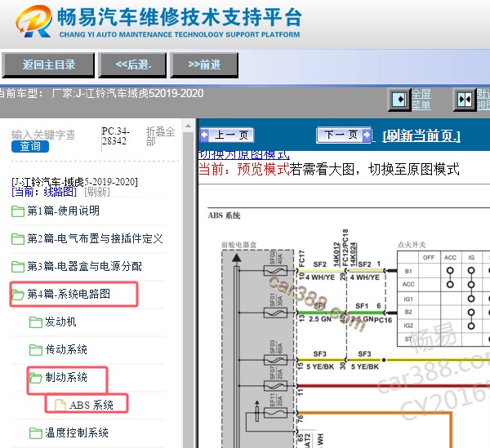Click the 当前：预览模式 red text

[244, 169]
